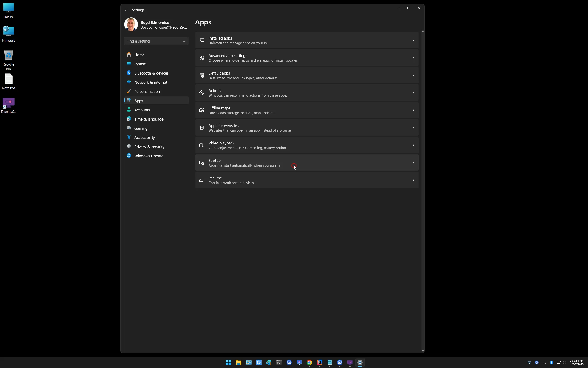Open Network & internet settings

coord(156,83)
